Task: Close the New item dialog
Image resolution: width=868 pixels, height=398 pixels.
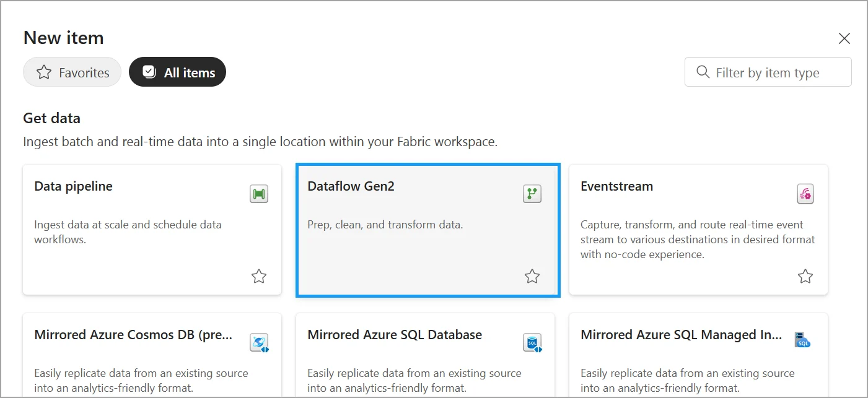Action: 844,38
